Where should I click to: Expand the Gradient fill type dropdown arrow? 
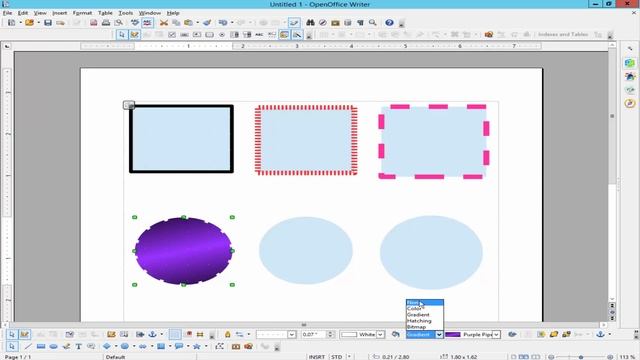click(439, 334)
